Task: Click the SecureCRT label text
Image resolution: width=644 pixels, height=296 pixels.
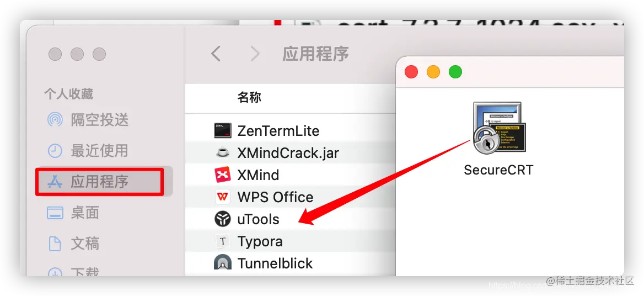Action: click(x=498, y=170)
